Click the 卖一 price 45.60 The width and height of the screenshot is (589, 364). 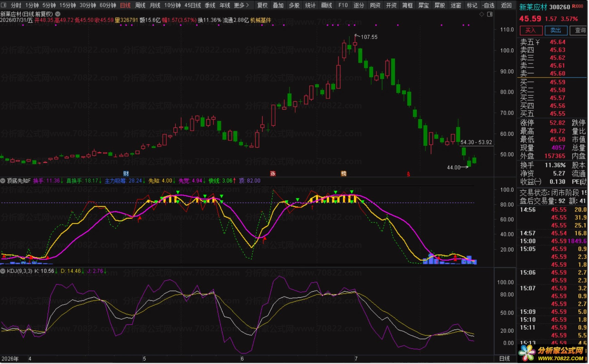557,73
